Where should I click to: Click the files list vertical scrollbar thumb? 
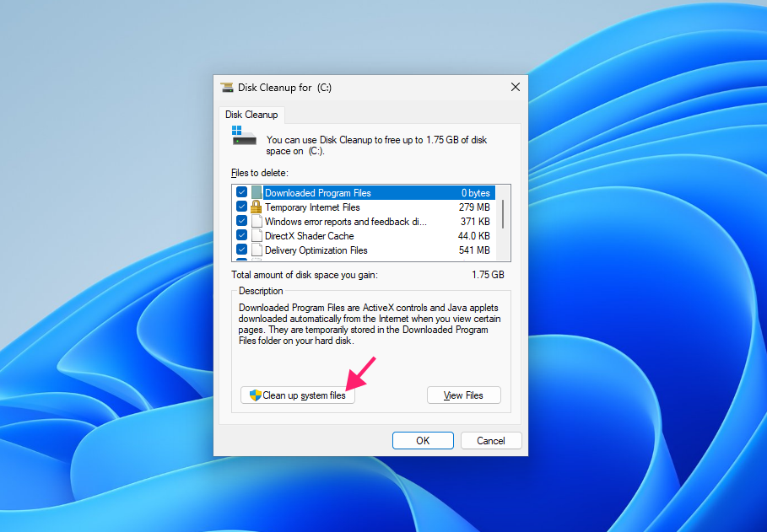(x=503, y=213)
